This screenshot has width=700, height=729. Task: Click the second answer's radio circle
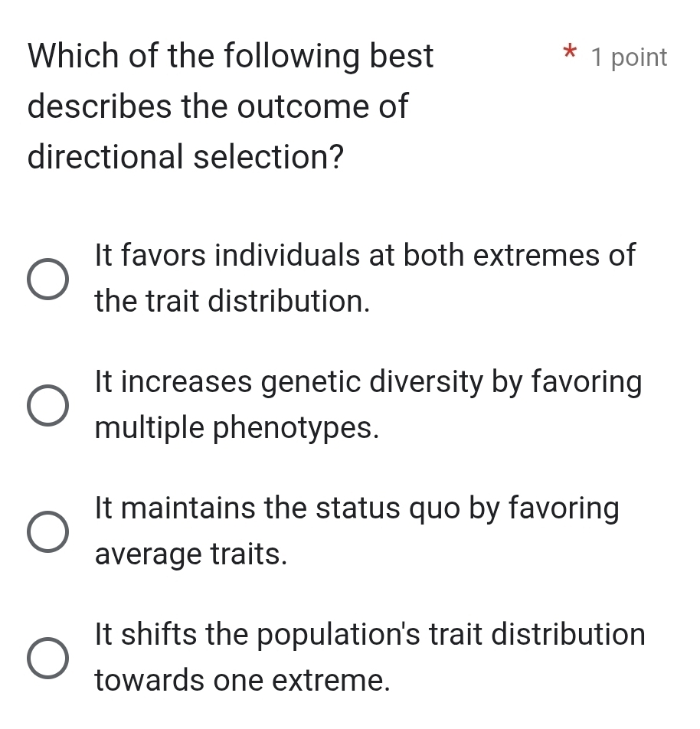[48, 406]
